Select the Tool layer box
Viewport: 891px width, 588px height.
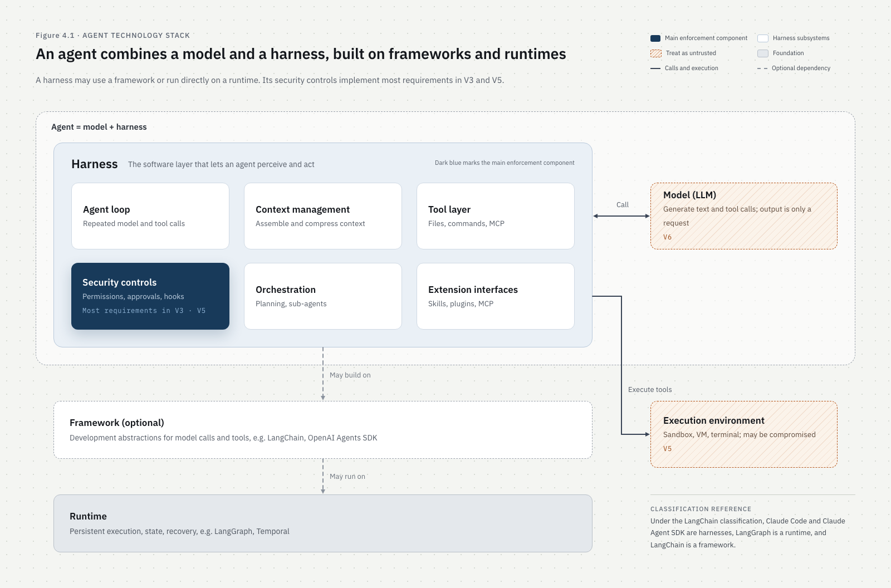496,216
